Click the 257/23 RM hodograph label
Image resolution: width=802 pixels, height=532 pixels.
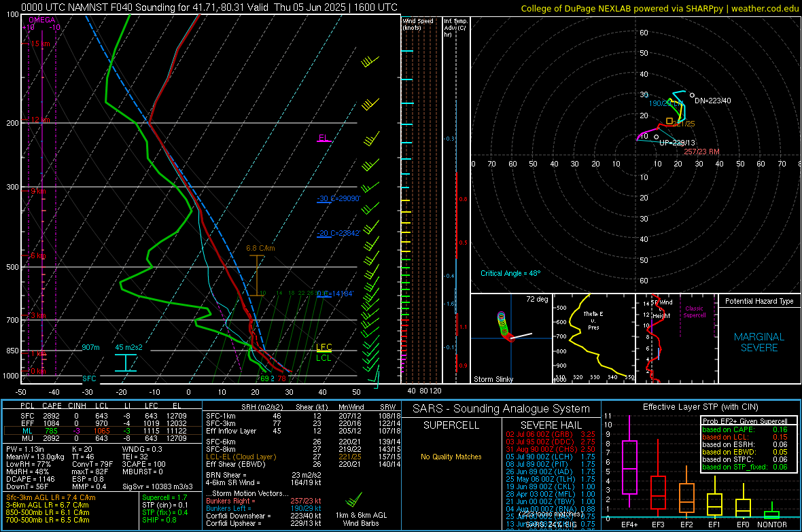pos(701,152)
